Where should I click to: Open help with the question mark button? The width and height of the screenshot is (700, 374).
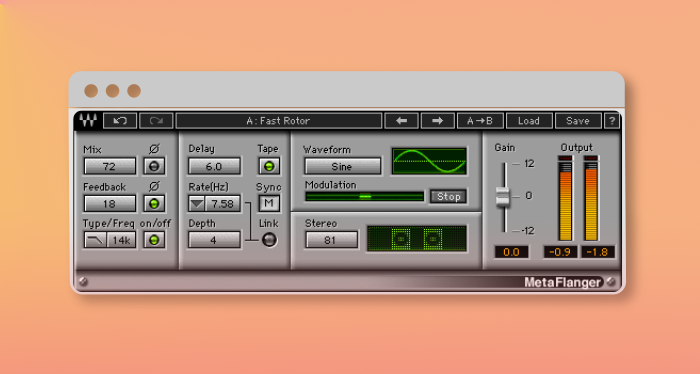click(x=612, y=121)
